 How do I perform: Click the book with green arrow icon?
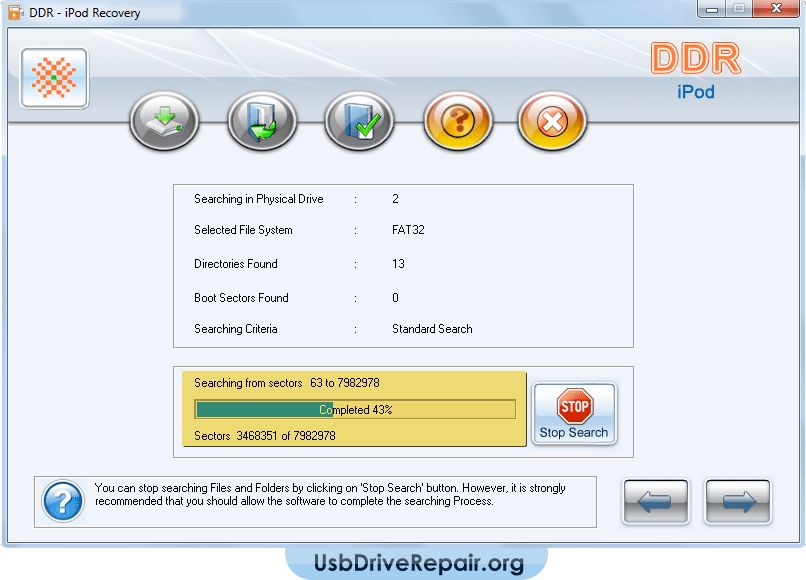(262, 121)
